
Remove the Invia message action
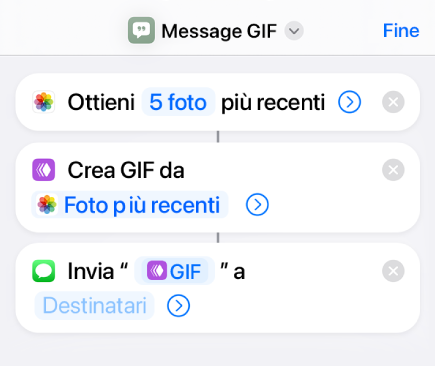point(393,271)
